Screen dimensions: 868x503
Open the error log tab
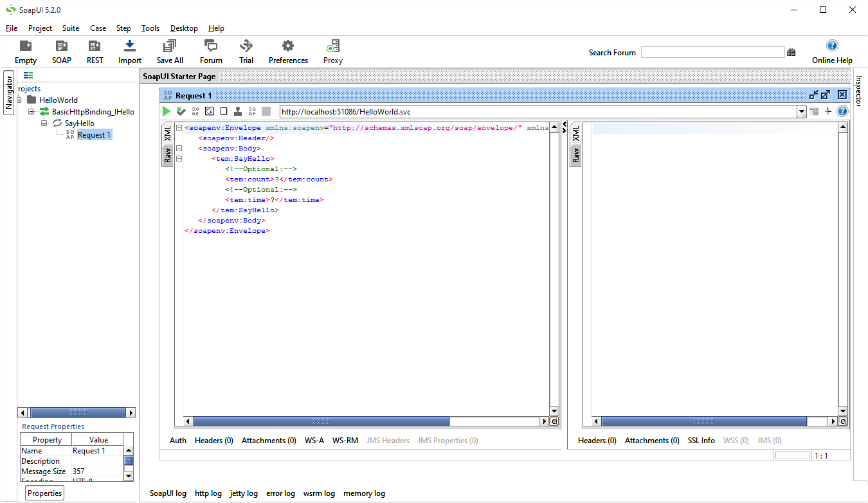(280, 493)
